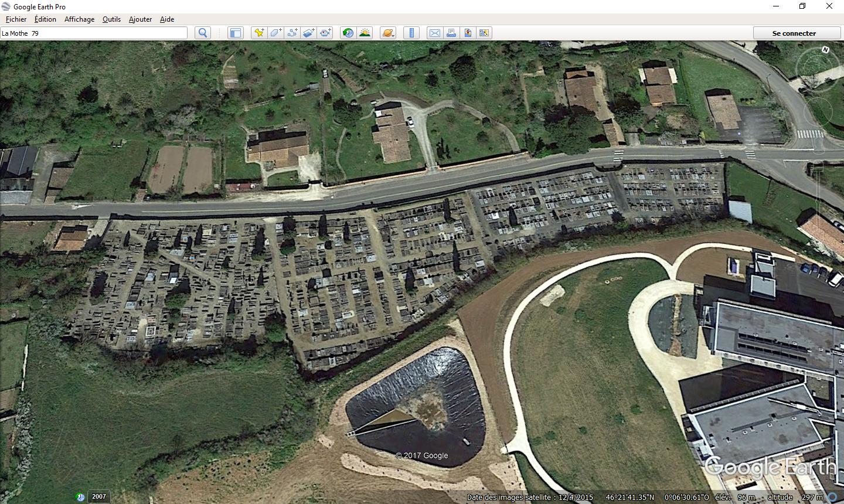Screen dimensions: 844x504
Task: Add a polygon to the map
Action: tap(275, 33)
